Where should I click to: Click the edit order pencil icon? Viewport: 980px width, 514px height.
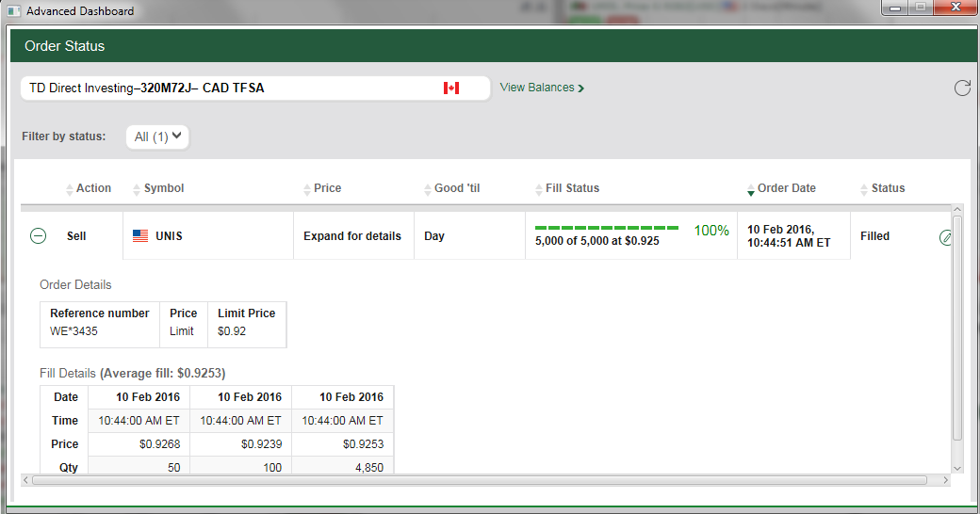click(946, 237)
